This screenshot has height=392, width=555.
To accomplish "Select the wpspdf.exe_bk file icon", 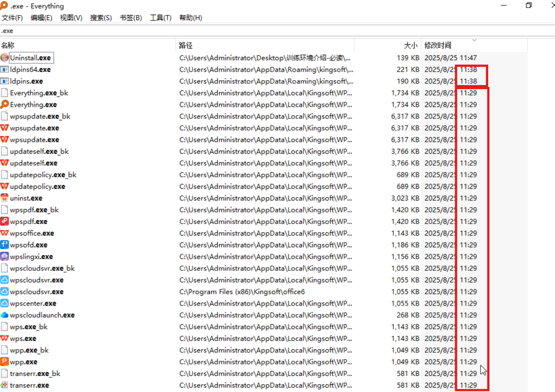I will pos(4,210).
